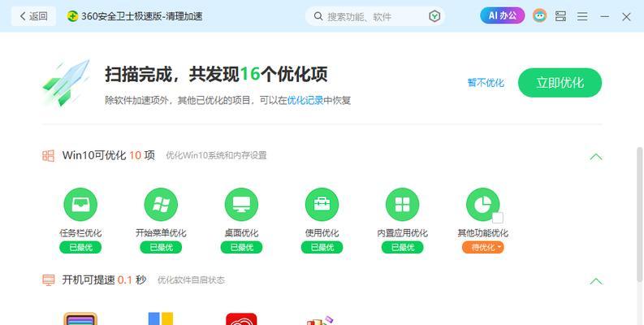Minimize the 360 window
Viewport: 644px width, 325px height.
pos(604,16)
